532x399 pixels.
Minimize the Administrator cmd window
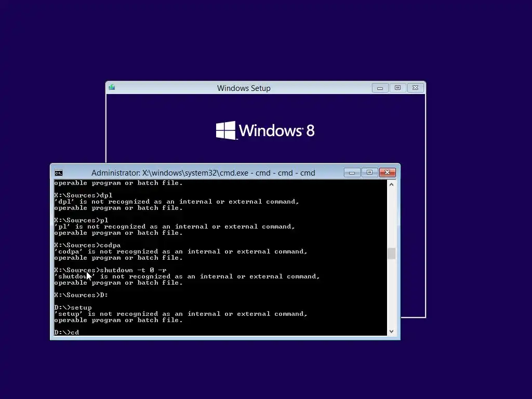click(x=352, y=172)
